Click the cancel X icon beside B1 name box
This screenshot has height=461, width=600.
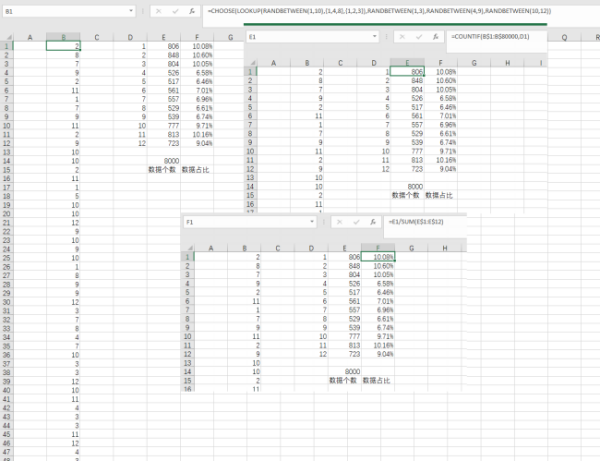tap(158, 11)
